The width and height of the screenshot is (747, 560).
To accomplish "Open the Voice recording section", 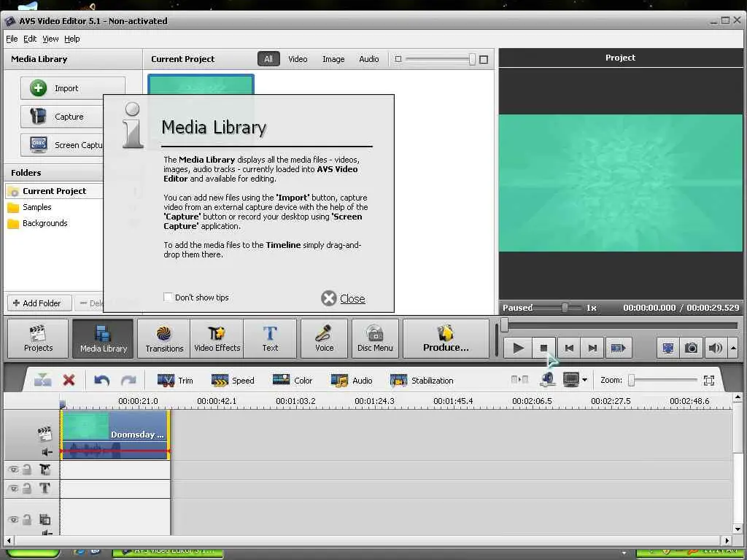I will pos(324,338).
